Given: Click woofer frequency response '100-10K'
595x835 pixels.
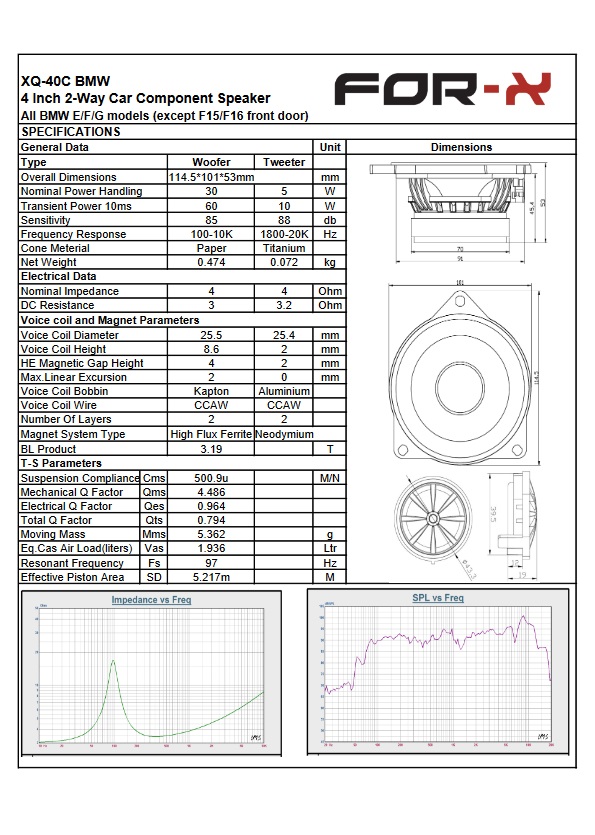Looking at the screenshot, I should pyautogui.click(x=211, y=234).
